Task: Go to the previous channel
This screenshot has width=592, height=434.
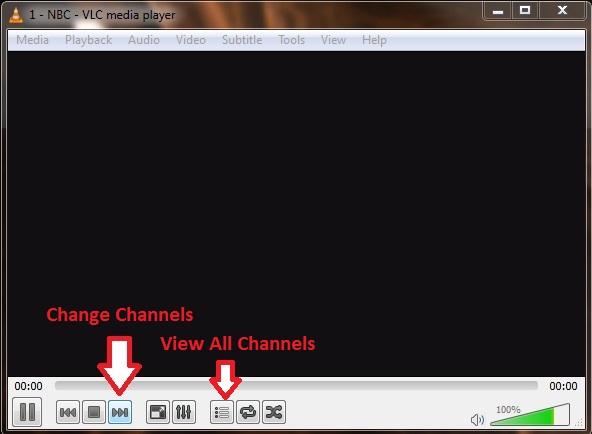Action: pos(68,412)
